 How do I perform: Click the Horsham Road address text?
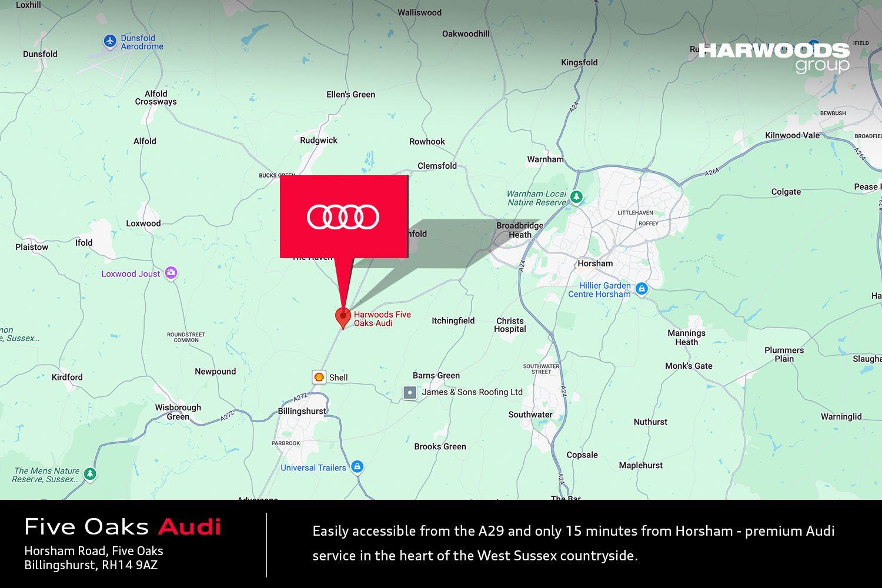click(x=93, y=551)
